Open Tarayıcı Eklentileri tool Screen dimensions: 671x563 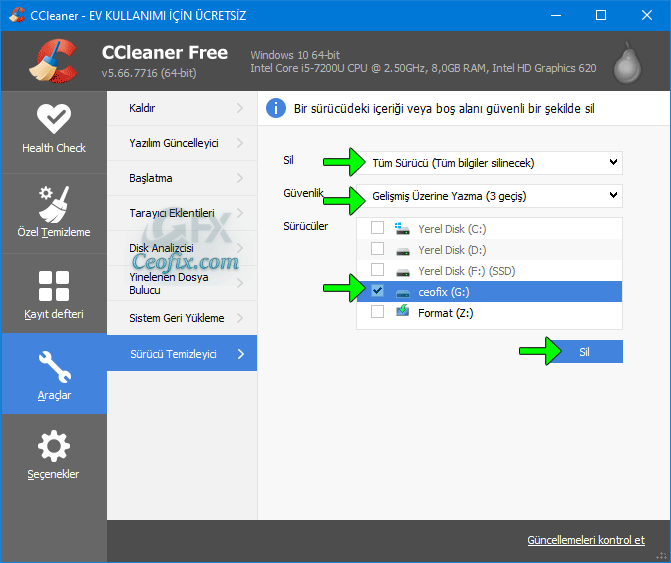(182, 213)
